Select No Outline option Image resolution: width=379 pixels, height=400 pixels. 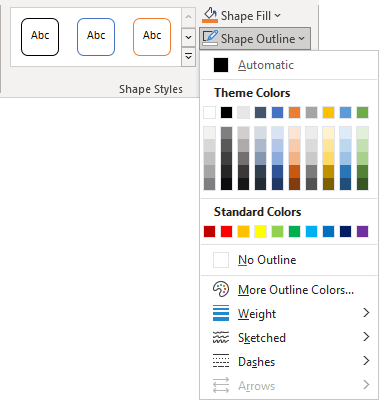point(289,260)
